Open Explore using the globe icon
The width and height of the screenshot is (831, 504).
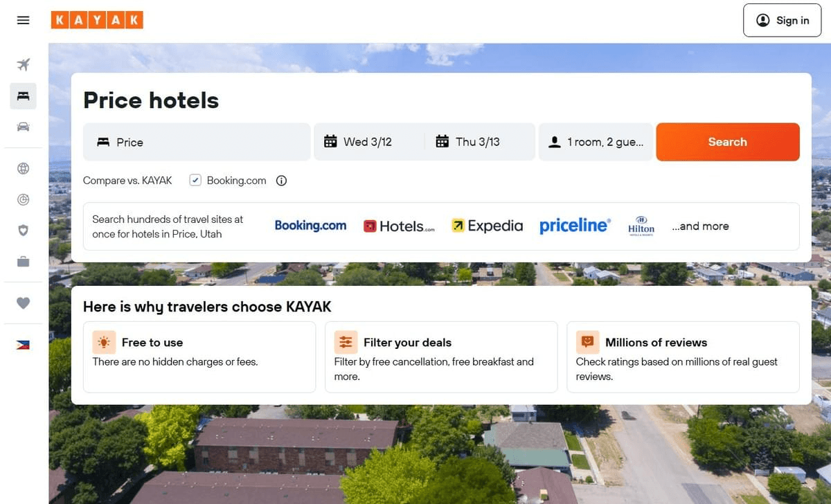tap(23, 168)
